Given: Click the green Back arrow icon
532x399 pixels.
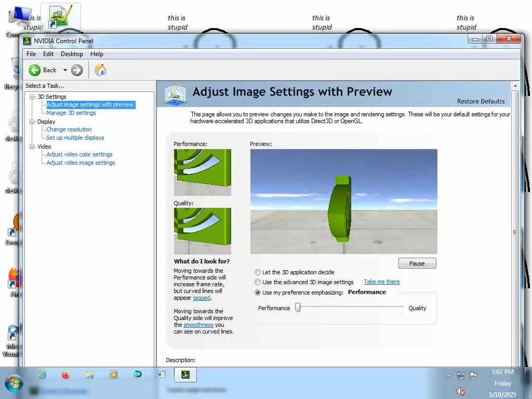Looking at the screenshot, I should pos(35,70).
